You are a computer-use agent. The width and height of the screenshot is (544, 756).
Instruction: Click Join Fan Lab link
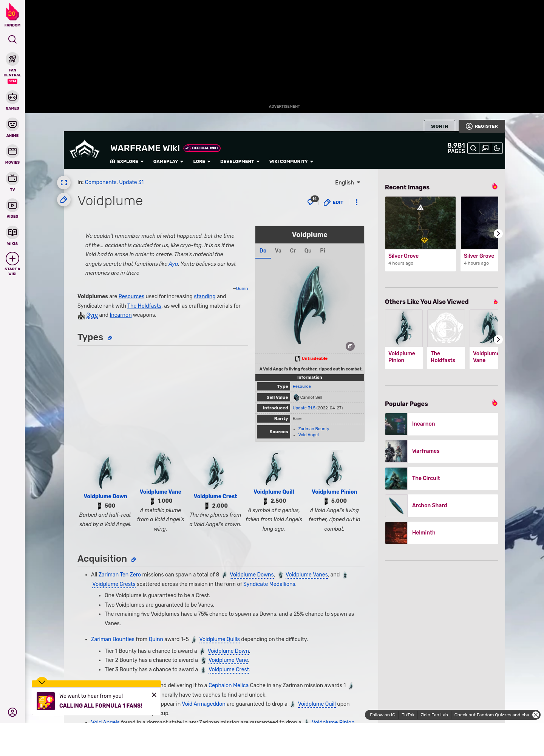pos(434,715)
